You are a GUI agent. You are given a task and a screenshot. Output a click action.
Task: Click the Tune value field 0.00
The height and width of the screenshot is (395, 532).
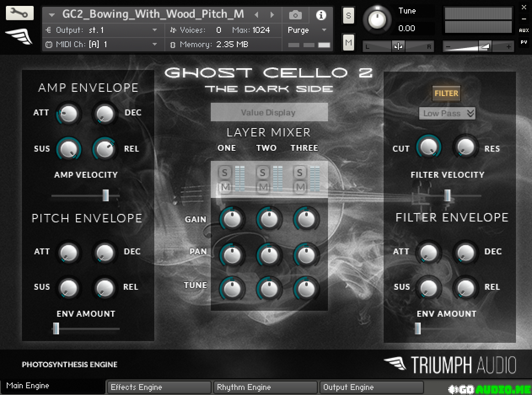407,29
